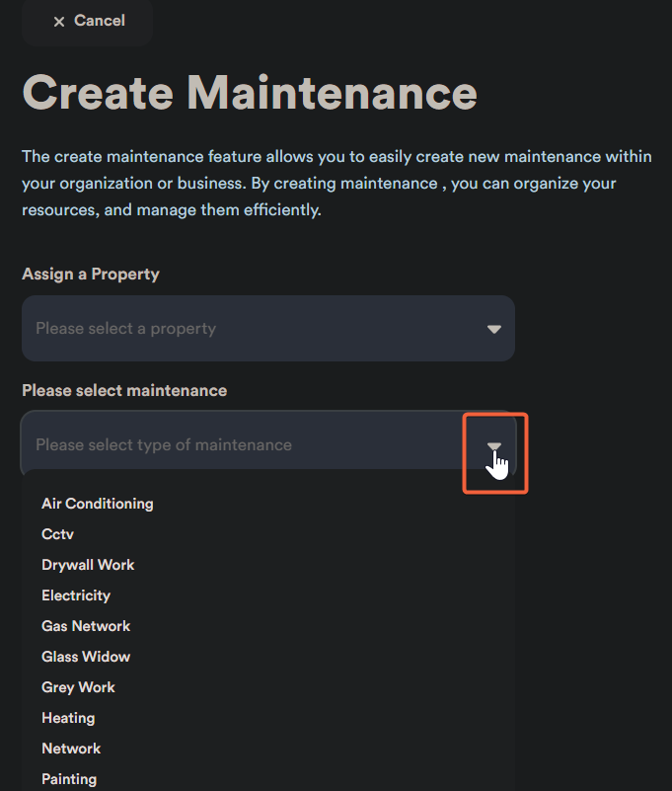
Task: Select the Electricity option
Action: (x=76, y=595)
